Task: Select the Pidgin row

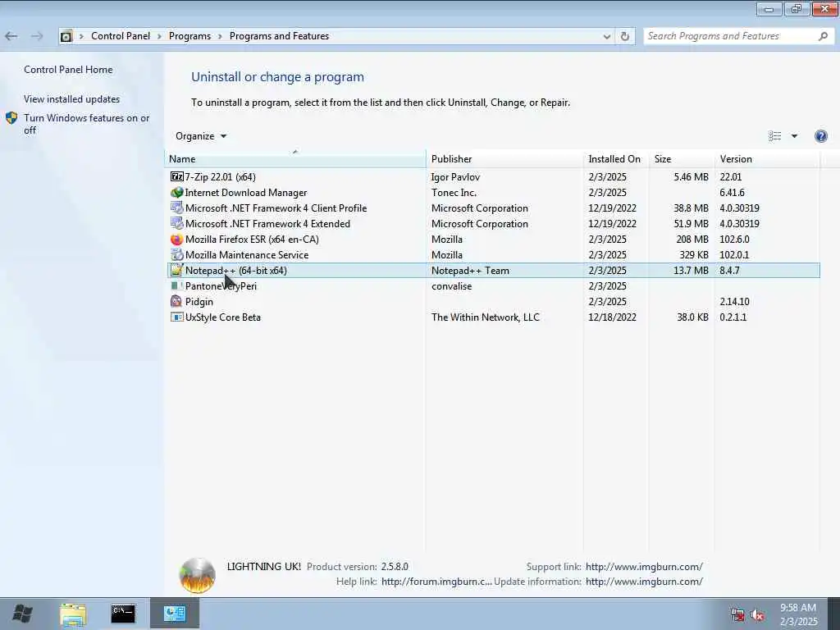Action: (493, 302)
